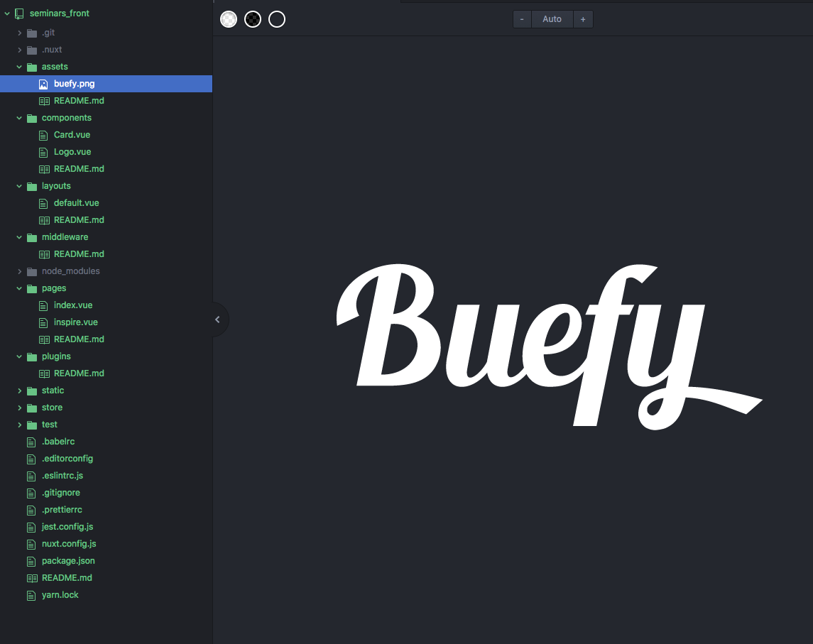Select black checkered background swatch
This screenshot has height=644, width=813.
[253, 19]
